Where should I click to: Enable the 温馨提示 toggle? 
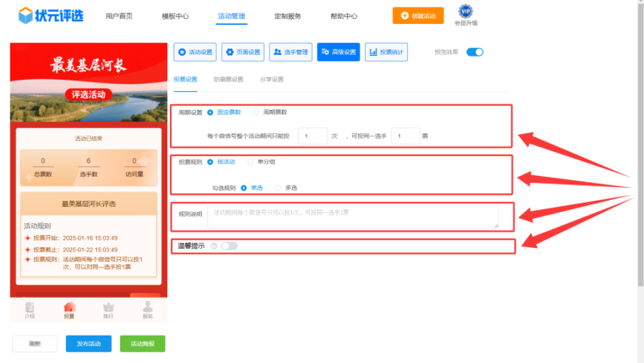click(229, 246)
